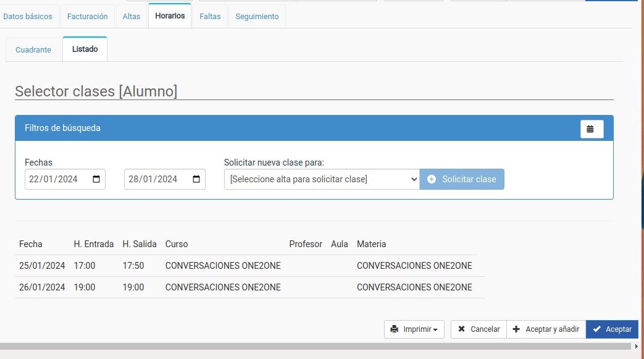Select the 25/01/2024 date cell
Image resolution: width=644 pixels, height=359 pixels.
pos(42,266)
